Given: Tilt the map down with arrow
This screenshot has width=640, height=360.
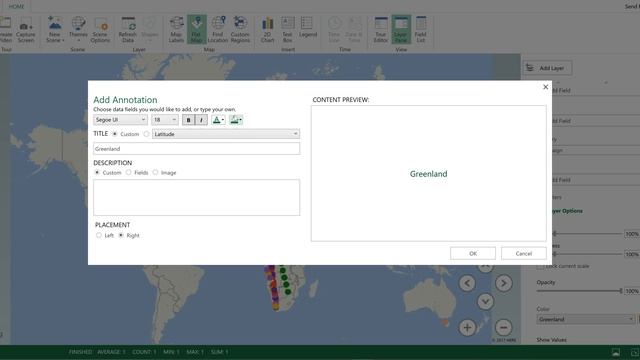Looking at the screenshot, I should (485, 302).
